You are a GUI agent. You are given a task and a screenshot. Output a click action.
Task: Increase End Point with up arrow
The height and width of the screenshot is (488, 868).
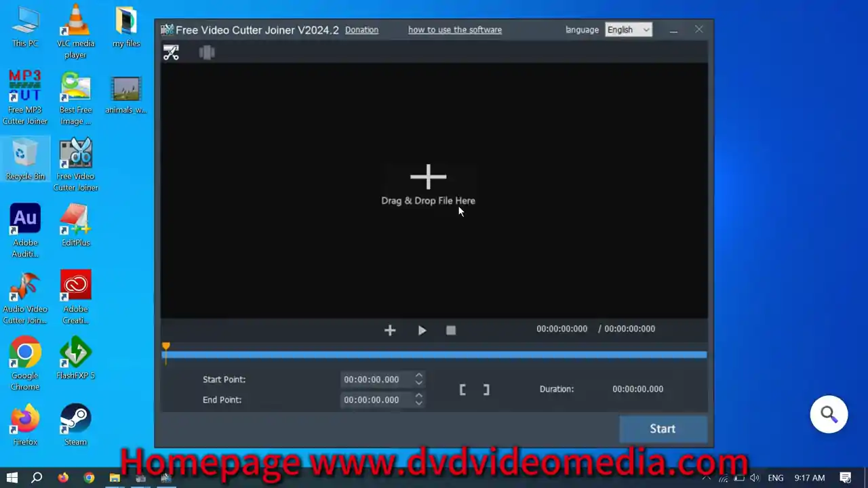coord(418,396)
